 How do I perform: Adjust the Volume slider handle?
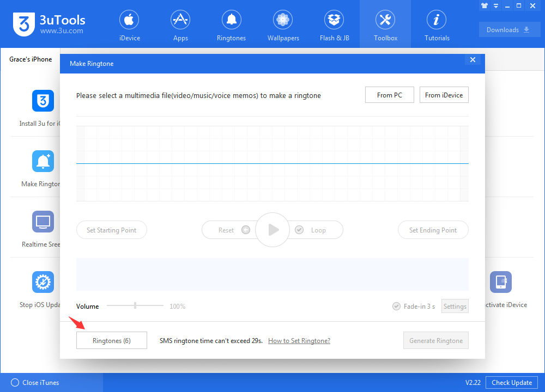coord(135,305)
